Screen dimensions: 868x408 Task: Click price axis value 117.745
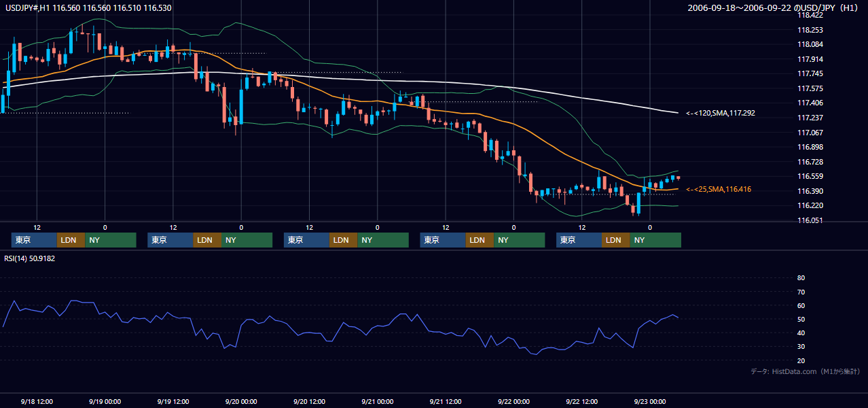810,73
